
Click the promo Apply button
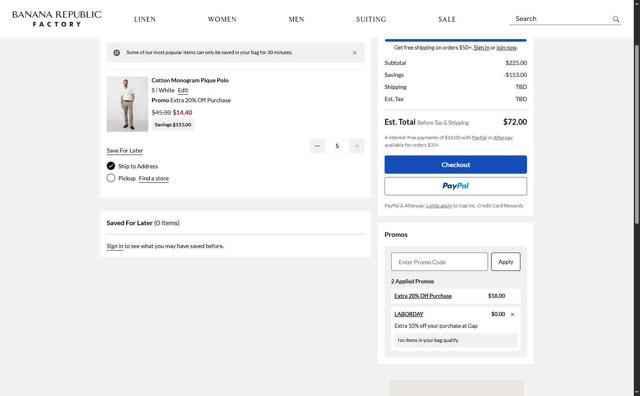[506, 262]
